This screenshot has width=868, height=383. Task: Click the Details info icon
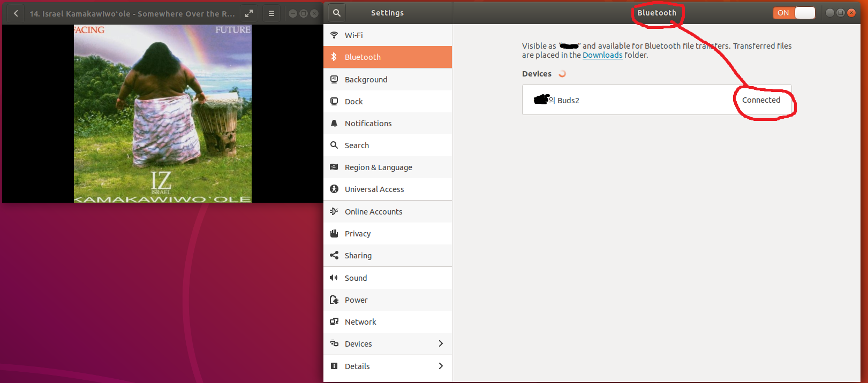click(x=334, y=366)
